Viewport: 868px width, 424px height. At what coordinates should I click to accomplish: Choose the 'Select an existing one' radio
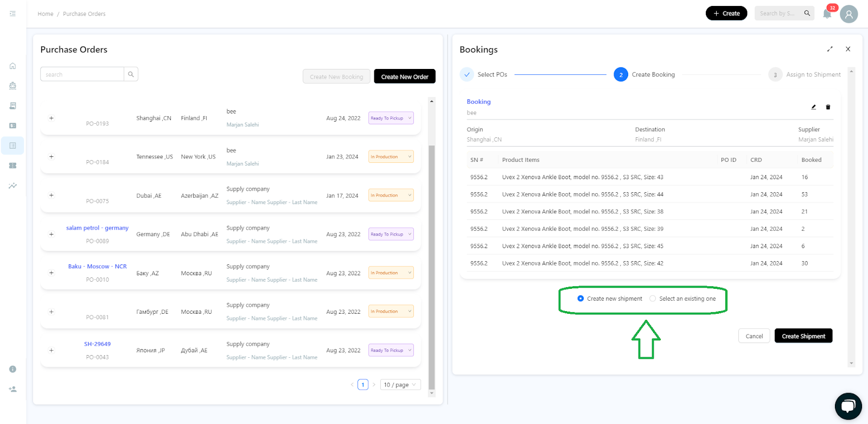[653, 299]
